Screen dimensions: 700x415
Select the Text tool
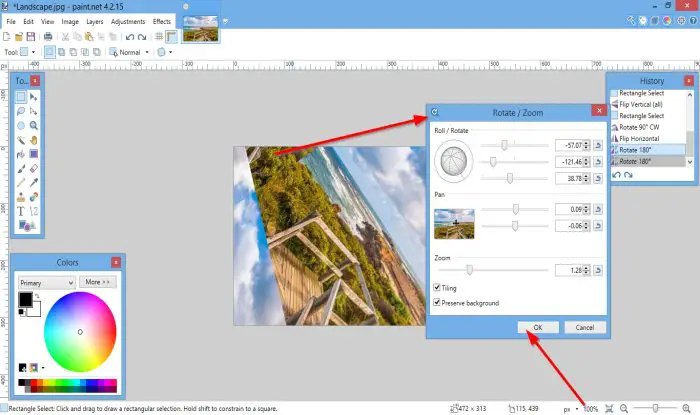point(21,211)
